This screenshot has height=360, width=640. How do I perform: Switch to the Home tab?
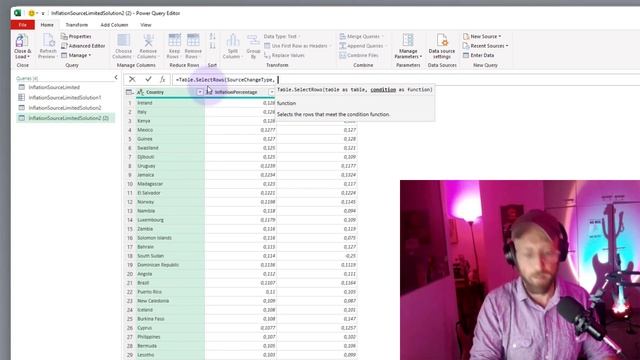pyautogui.click(x=47, y=25)
